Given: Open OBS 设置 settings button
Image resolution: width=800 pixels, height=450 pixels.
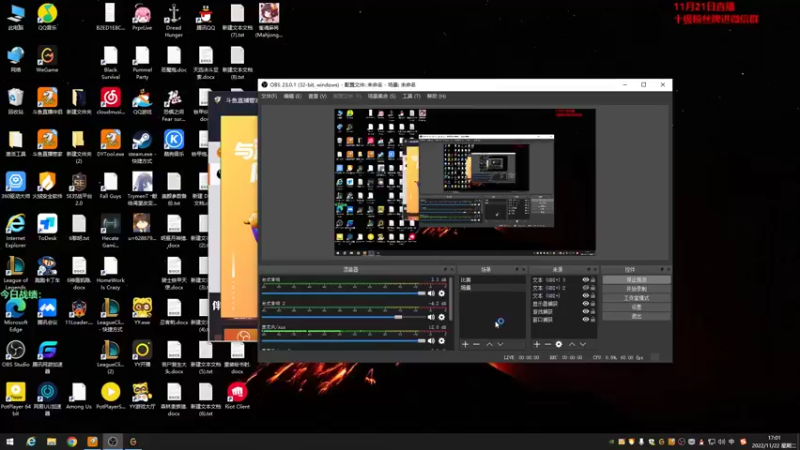Looking at the screenshot, I should (x=636, y=307).
